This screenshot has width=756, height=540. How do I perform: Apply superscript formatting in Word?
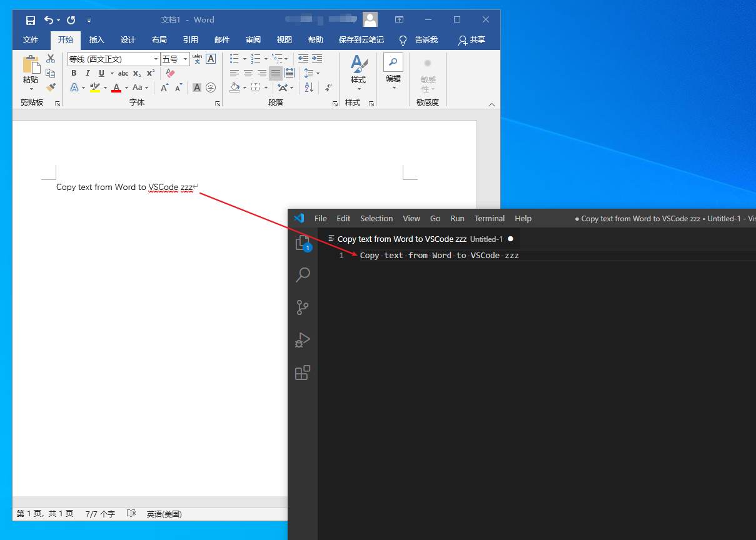(151, 73)
